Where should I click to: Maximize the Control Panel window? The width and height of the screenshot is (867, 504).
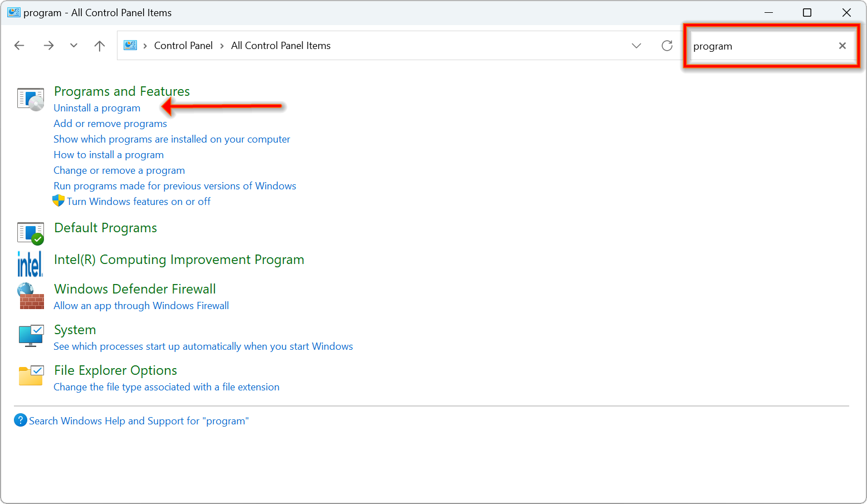(x=807, y=12)
